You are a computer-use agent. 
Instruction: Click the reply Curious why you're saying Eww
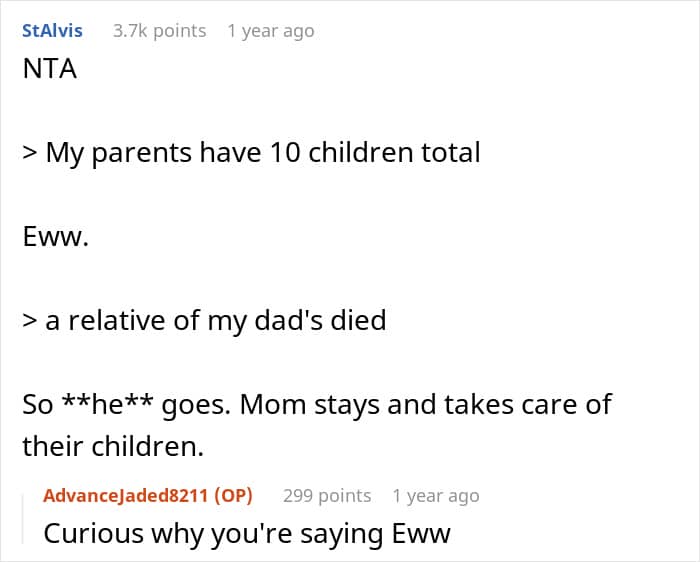tap(247, 534)
